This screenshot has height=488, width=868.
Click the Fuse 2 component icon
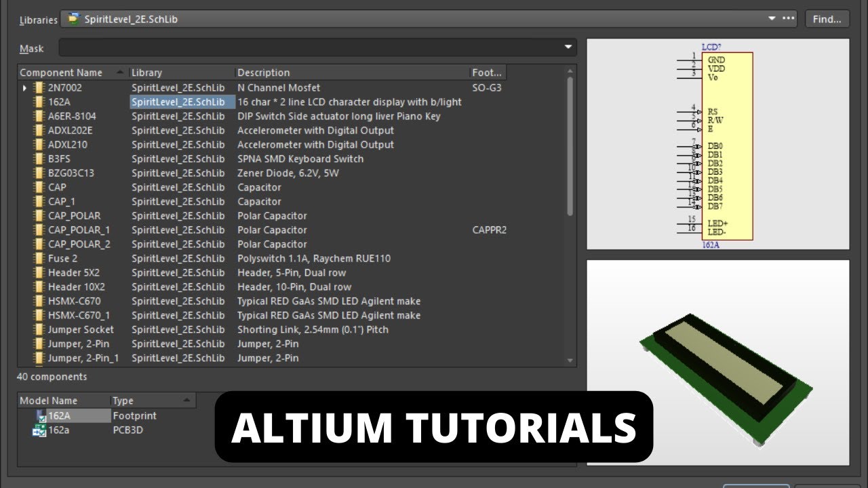click(39, 258)
